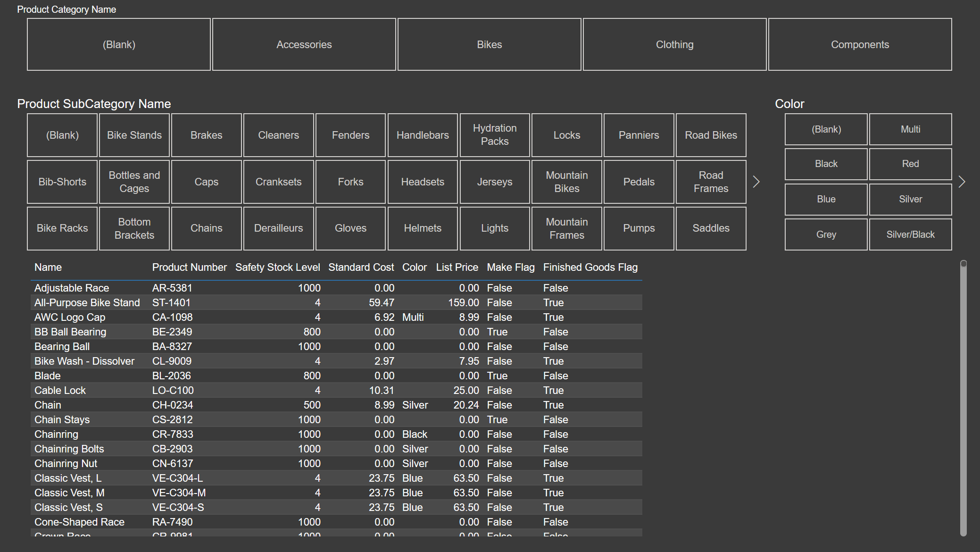The width and height of the screenshot is (980, 552).
Task: Select the 'Adjustable Race' row name
Action: pyautogui.click(x=72, y=288)
